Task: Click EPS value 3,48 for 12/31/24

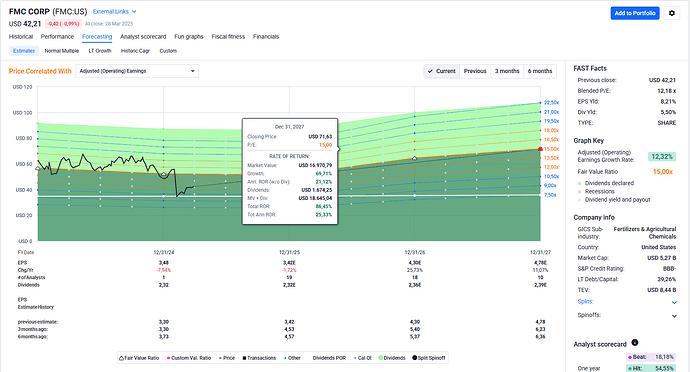Action: click(x=164, y=263)
